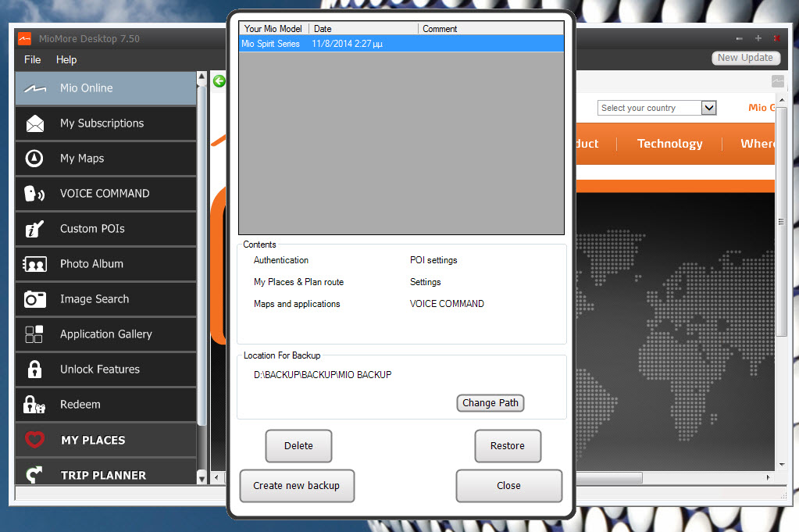Screen dimensions: 799x532
Task: Click the Delete backup button
Action: tap(298, 446)
